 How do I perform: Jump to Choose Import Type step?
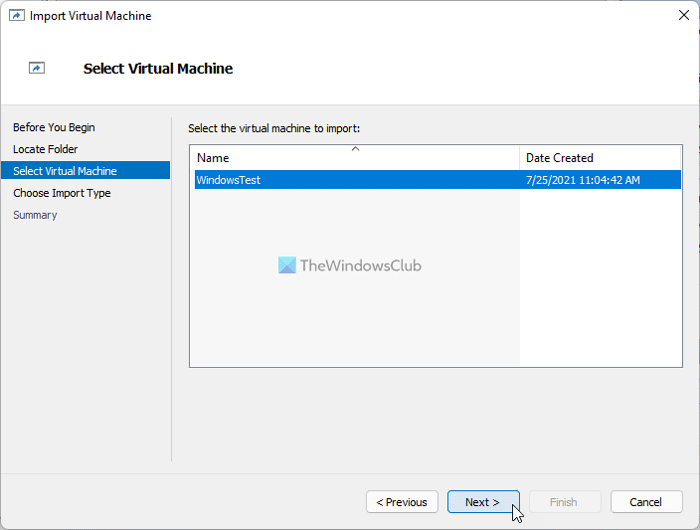click(x=62, y=193)
